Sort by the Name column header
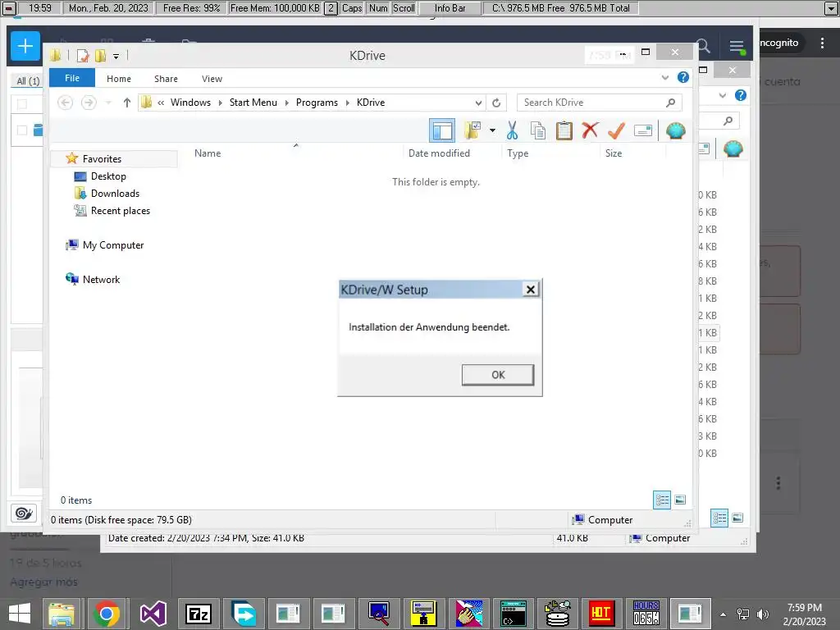Viewport: 840px width, 630px height. coord(208,153)
